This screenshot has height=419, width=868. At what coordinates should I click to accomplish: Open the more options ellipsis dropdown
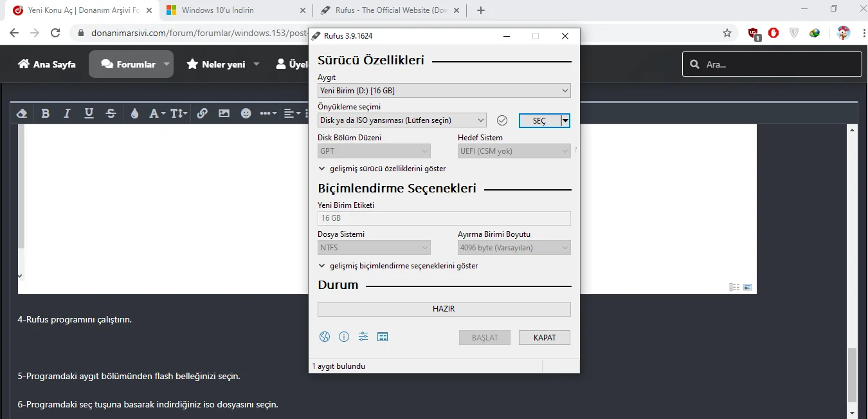[268, 113]
